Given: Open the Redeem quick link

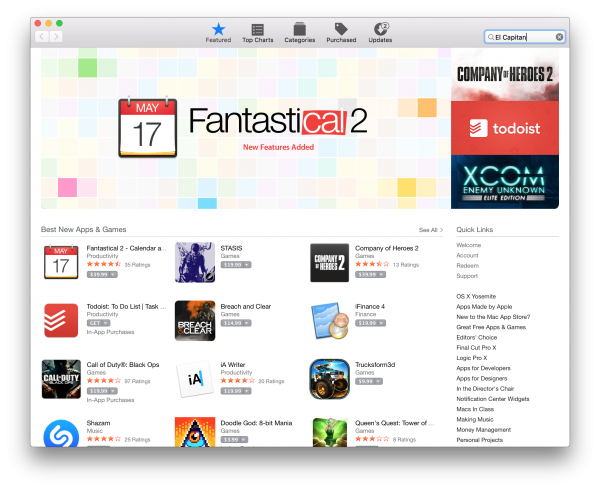Looking at the screenshot, I should [467, 265].
